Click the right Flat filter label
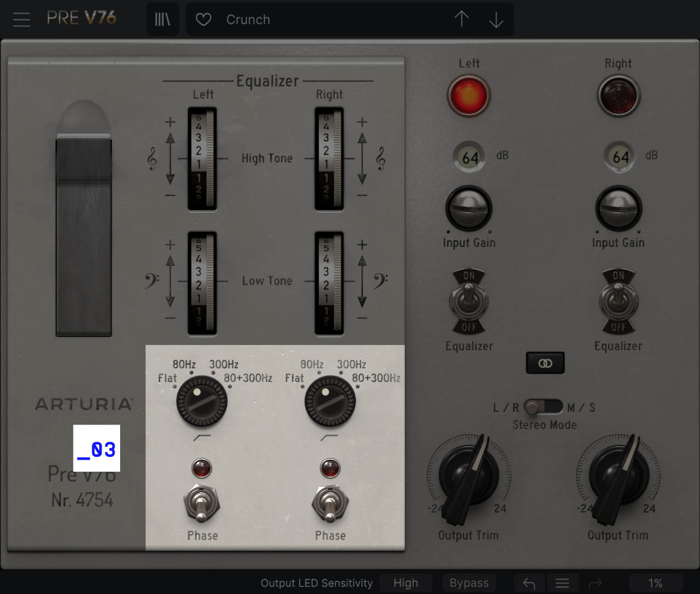 pos(295,378)
